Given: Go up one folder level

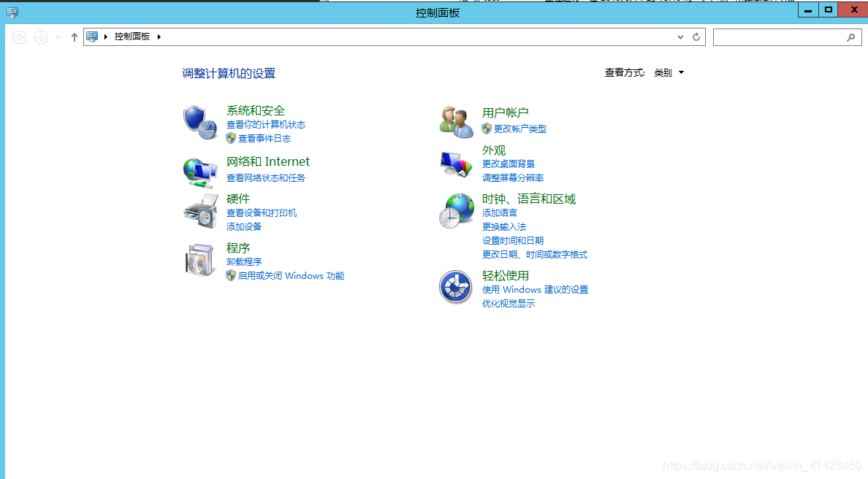Looking at the screenshot, I should (75, 37).
